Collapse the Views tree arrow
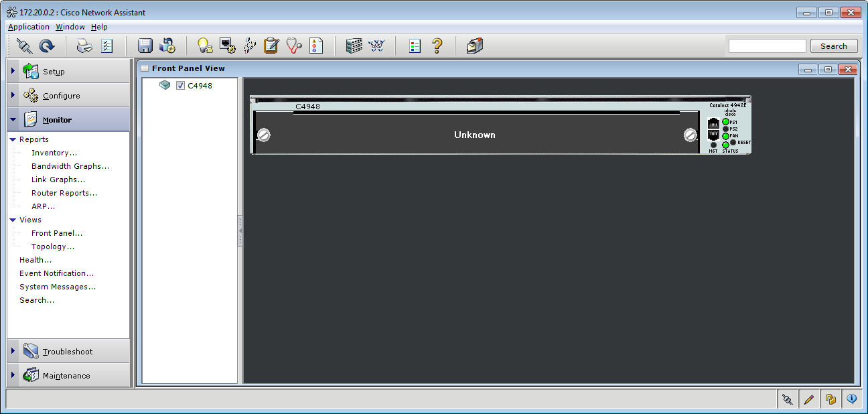Viewport: 868px width, 414px height. coord(13,220)
